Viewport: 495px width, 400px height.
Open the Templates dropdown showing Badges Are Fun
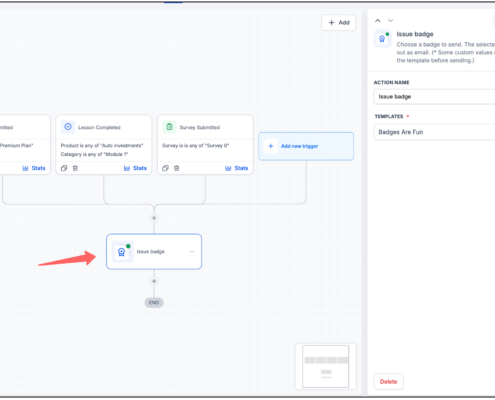point(434,132)
